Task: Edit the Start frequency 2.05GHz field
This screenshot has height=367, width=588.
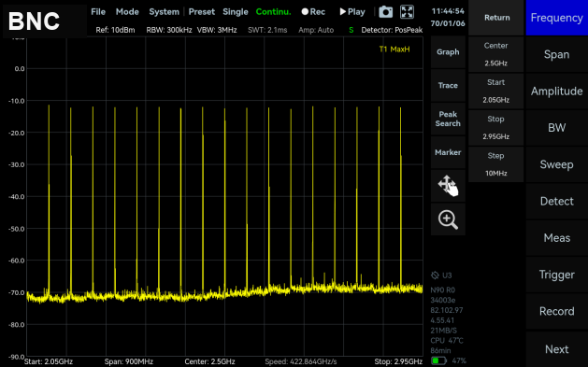Action: pos(496,91)
